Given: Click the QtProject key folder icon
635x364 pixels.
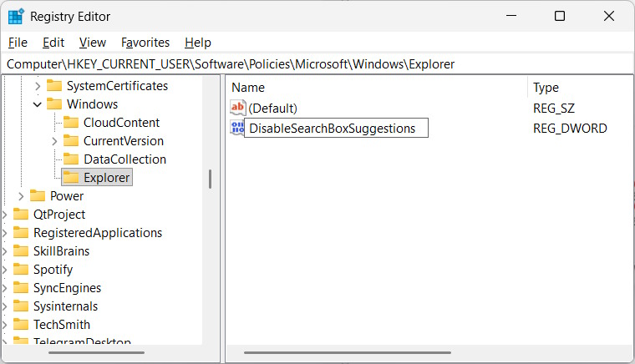Looking at the screenshot, I should tap(21, 215).
